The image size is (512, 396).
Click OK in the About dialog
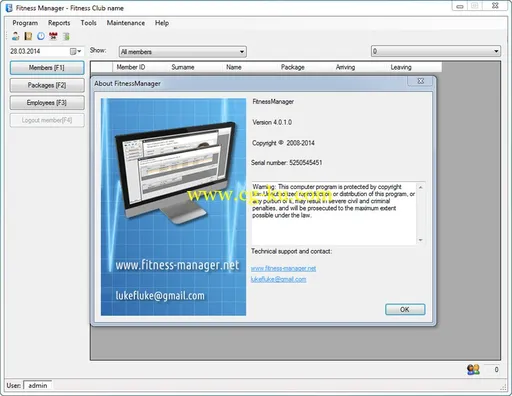tap(405, 309)
